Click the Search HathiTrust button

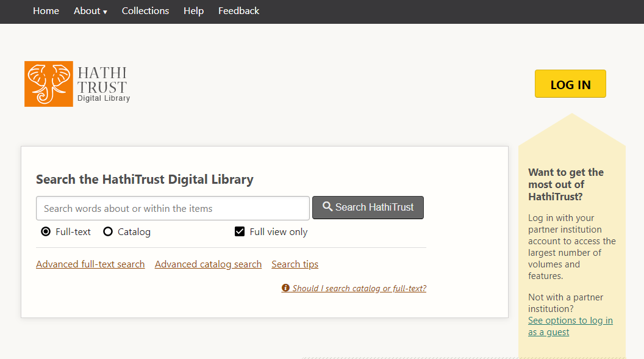tap(368, 208)
